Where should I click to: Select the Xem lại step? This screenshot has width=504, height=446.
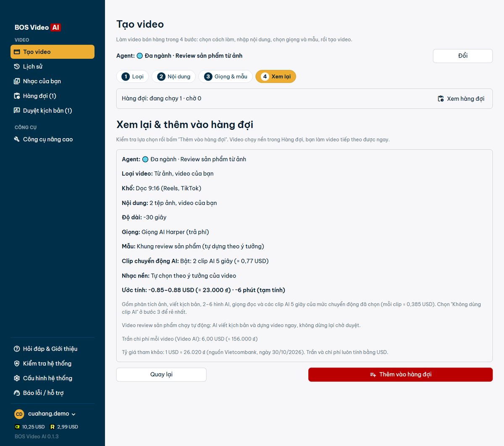pyautogui.click(x=276, y=76)
